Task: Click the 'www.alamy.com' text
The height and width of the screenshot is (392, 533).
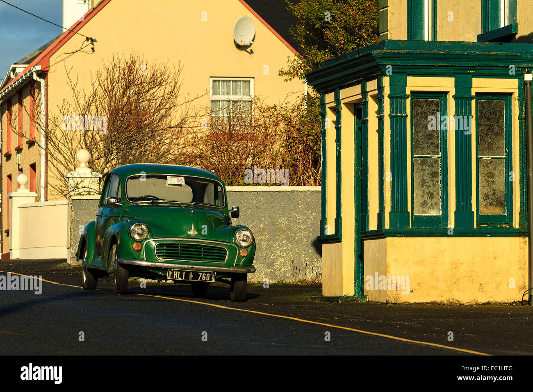Action: click(x=485, y=379)
